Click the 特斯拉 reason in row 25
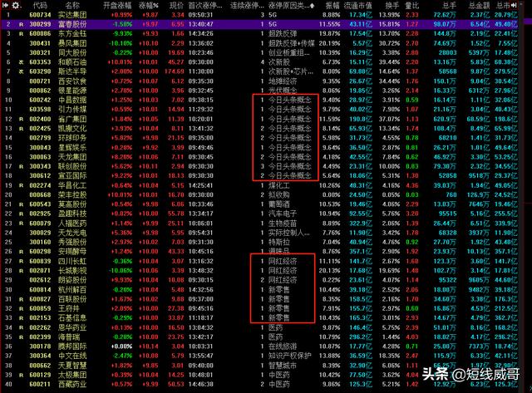The height and width of the screenshot is (393, 532). 279,242
